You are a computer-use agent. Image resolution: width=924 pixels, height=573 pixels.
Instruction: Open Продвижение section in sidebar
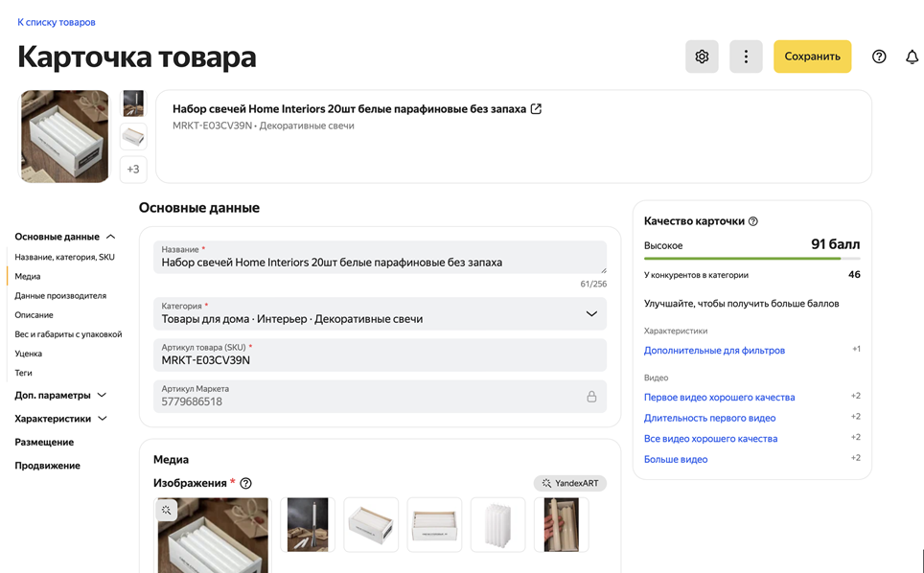coord(47,466)
